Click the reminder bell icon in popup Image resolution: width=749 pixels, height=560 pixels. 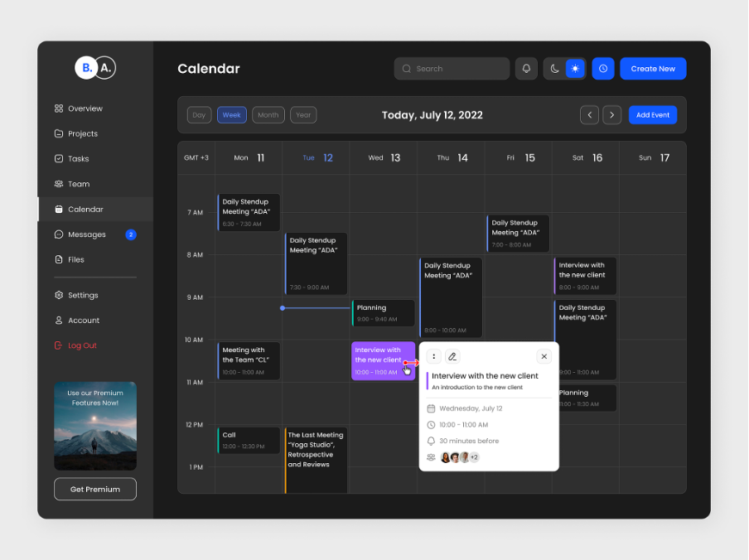click(431, 441)
